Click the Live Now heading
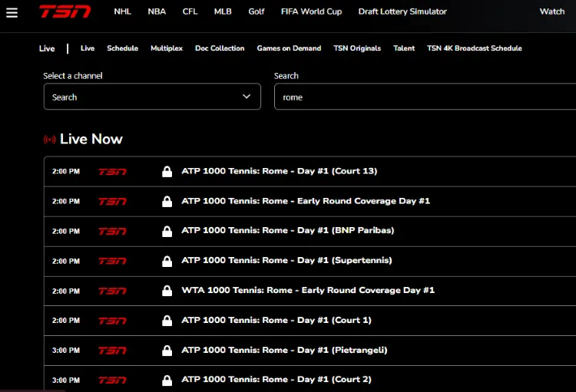 91,139
